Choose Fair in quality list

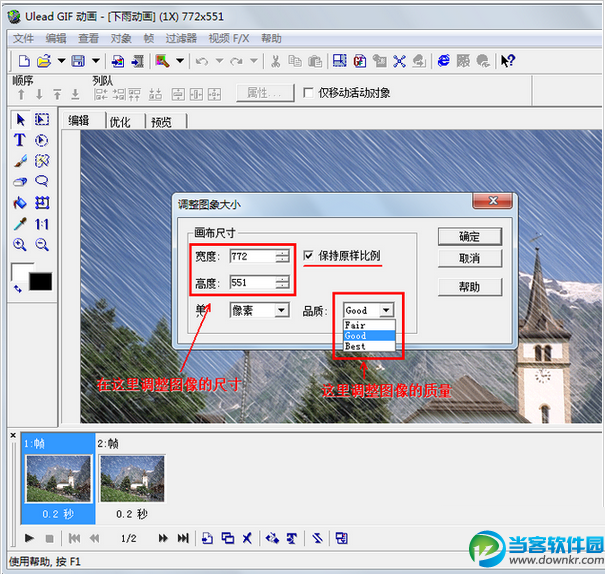(x=369, y=325)
